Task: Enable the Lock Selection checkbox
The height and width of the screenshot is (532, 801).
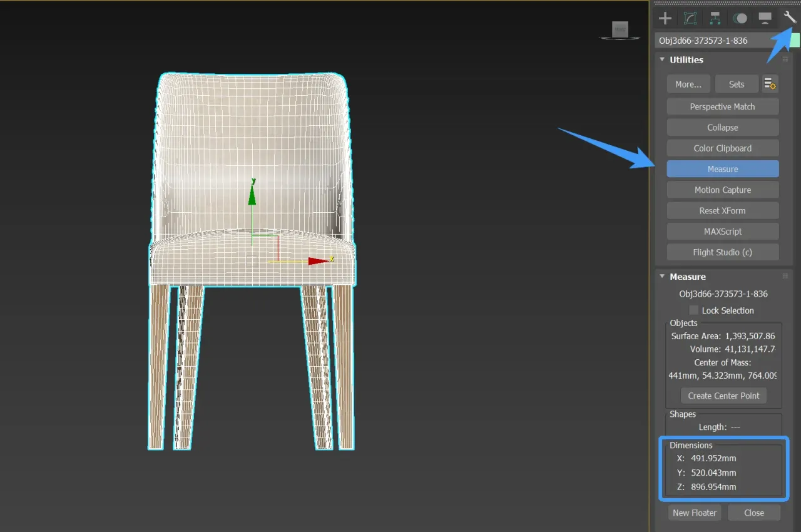Action: click(x=694, y=310)
